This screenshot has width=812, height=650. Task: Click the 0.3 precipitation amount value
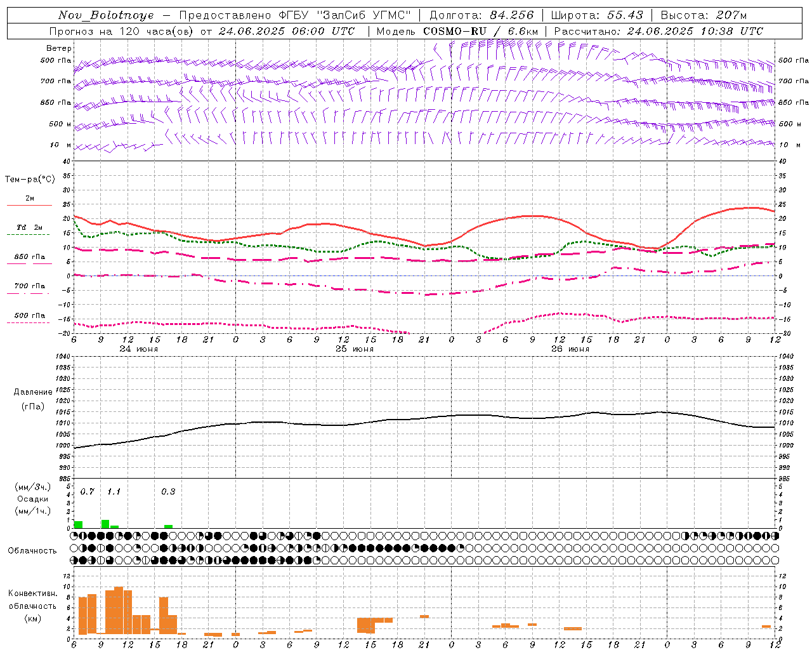[168, 492]
